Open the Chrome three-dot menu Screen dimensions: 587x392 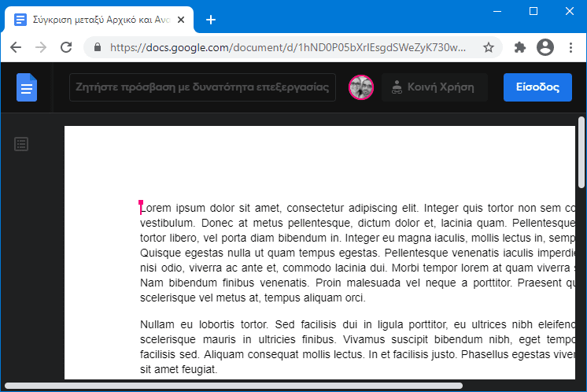point(570,47)
